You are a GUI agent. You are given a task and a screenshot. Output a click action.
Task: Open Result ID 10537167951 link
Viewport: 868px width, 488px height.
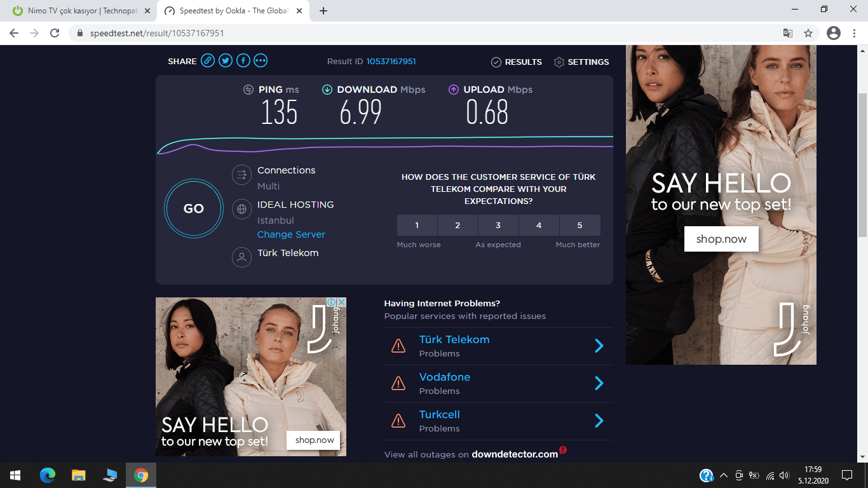coord(391,62)
